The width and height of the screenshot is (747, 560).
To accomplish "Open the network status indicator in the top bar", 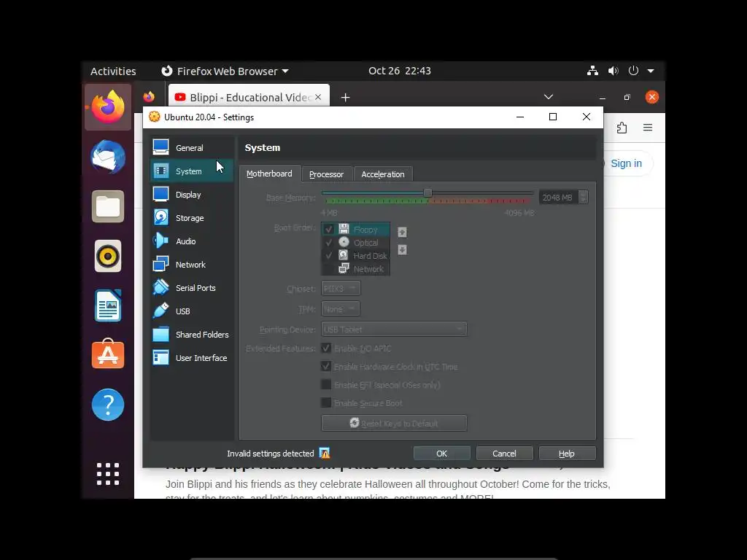I will (x=592, y=71).
